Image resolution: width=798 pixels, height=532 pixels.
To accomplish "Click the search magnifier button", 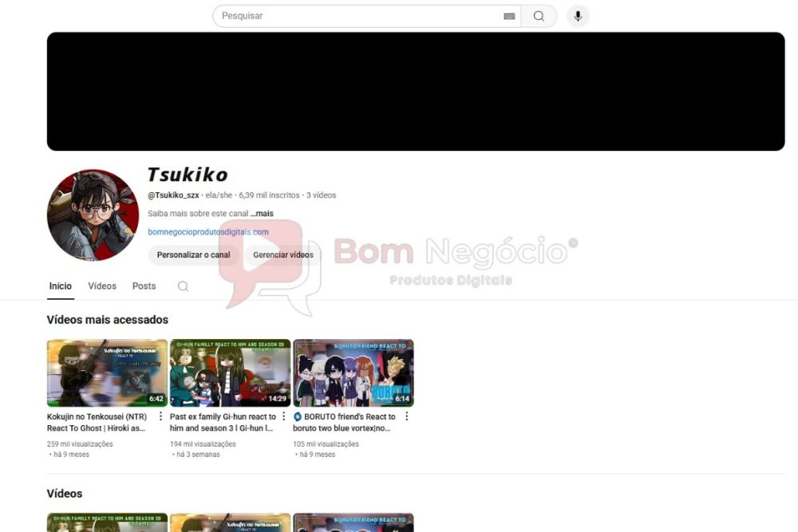I will [539, 16].
